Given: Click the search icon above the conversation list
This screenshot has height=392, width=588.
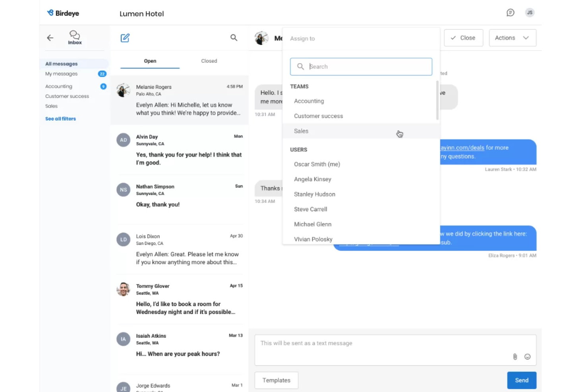Looking at the screenshot, I should [x=234, y=37].
